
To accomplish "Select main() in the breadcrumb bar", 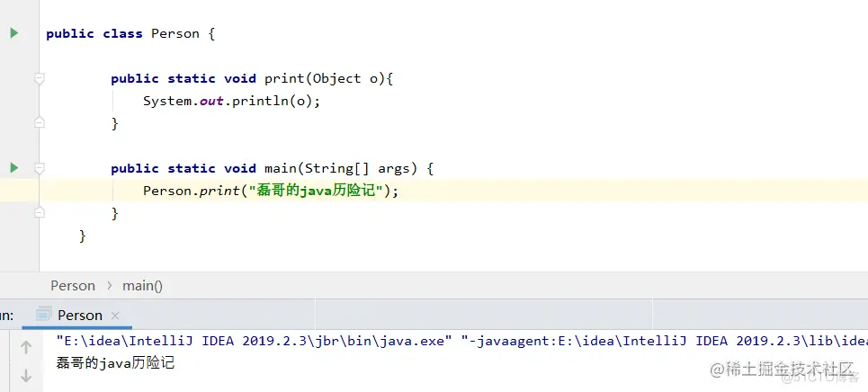I will point(143,286).
